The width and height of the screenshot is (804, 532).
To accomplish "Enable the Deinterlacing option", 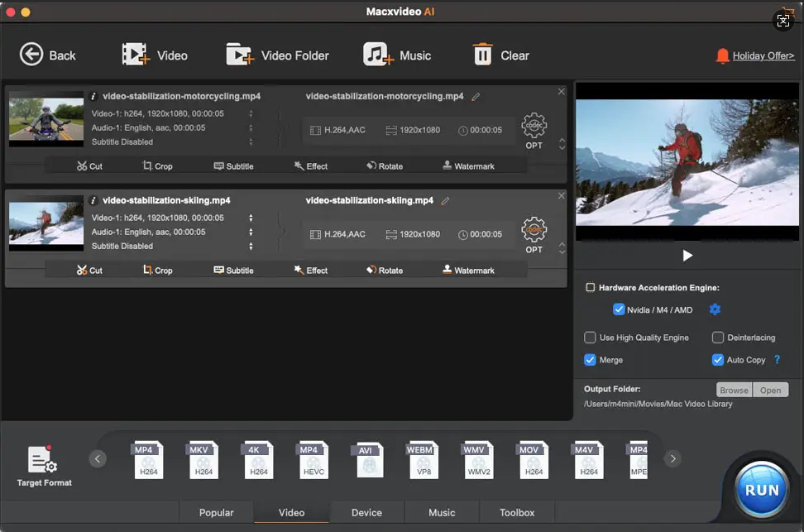I will click(x=718, y=338).
